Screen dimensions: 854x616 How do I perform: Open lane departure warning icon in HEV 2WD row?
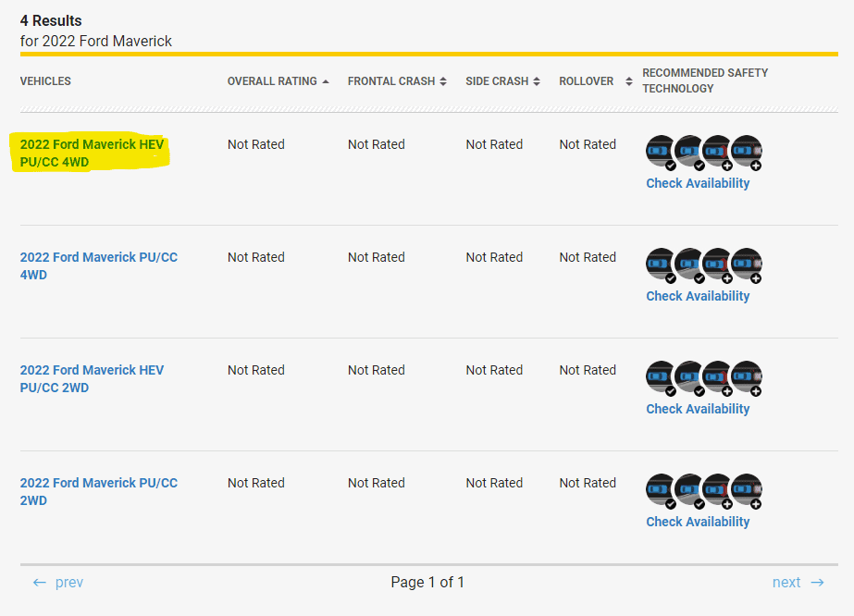point(689,376)
